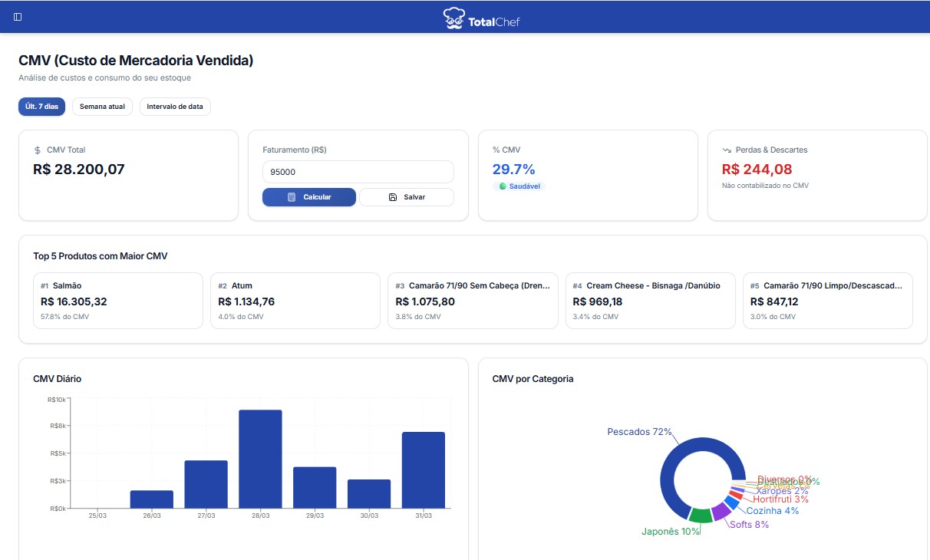Click the trending-down icon beside Perdas & Descartes
The height and width of the screenshot is (560, 930).
[x=726, y=150]
